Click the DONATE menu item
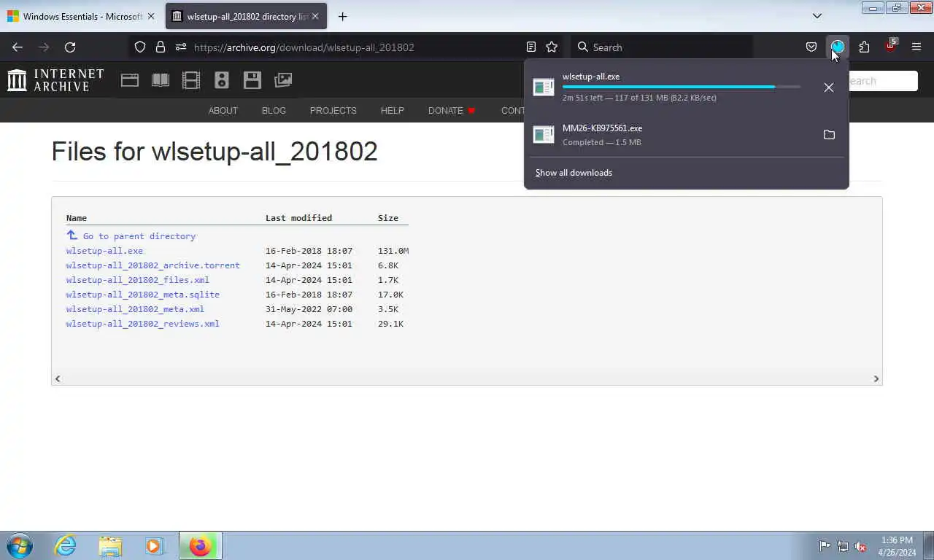 tap(452, 111)
